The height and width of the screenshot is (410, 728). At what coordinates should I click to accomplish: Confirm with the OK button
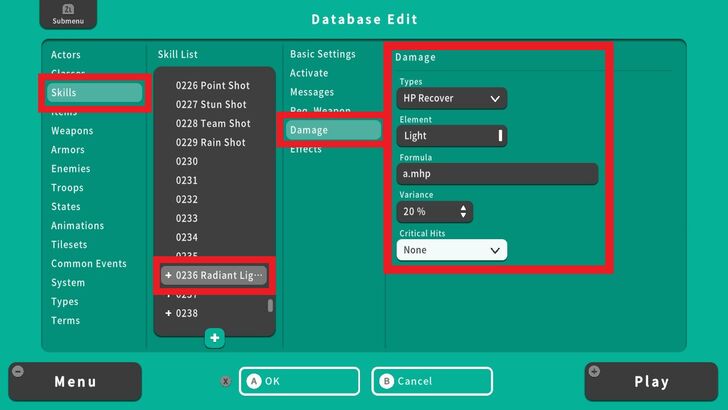(x=298, y=381)
